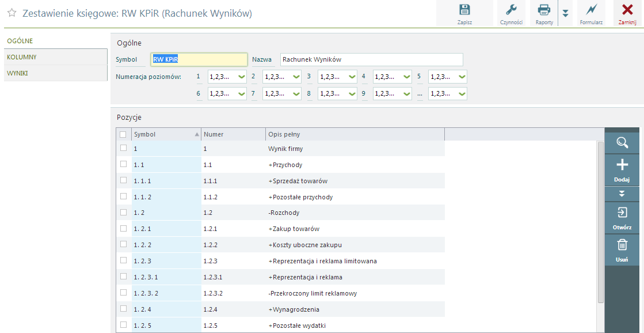This screenshot has height=333, width=644.
Task: Select Numer cell 1.2.2
Action: pyautogui.click(x=233, y=245)
